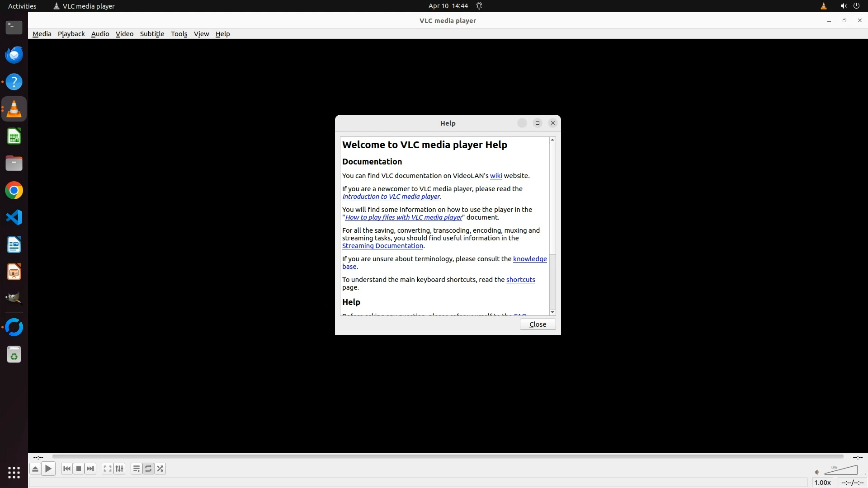Screen dimensions: 868x488
Task: Expand the Video menu
Action: 124,34
